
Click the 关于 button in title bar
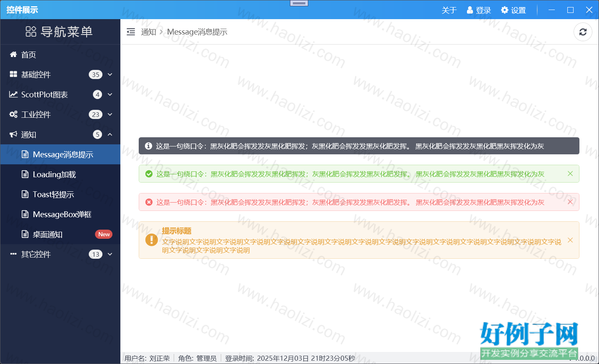(449, 10)
